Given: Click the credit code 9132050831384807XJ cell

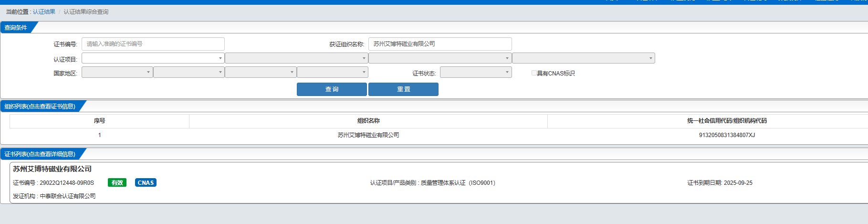Looking at the screenshot, I should [727, 135].
